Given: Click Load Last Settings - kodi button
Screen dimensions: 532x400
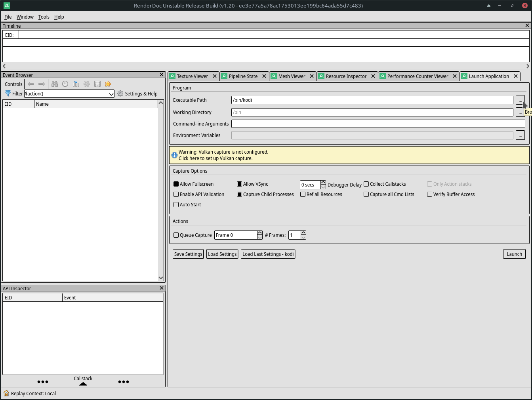Looking at the screenshot, I should tap(268, 254).
